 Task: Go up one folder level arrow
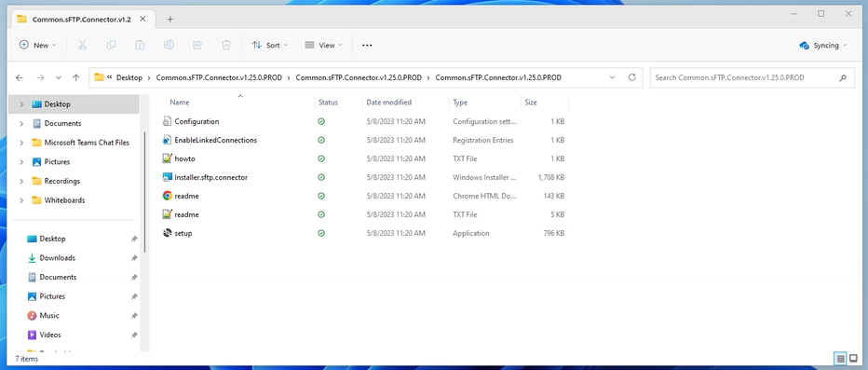pos(75,77)
